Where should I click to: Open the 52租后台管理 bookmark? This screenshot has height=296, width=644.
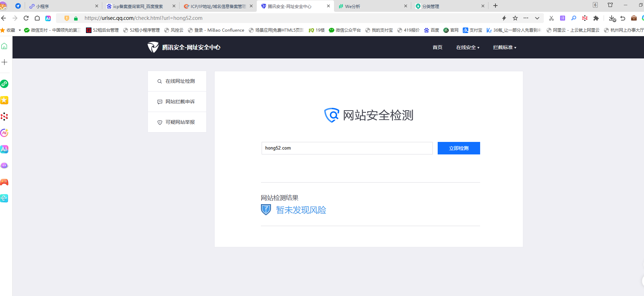pos(102,30)
